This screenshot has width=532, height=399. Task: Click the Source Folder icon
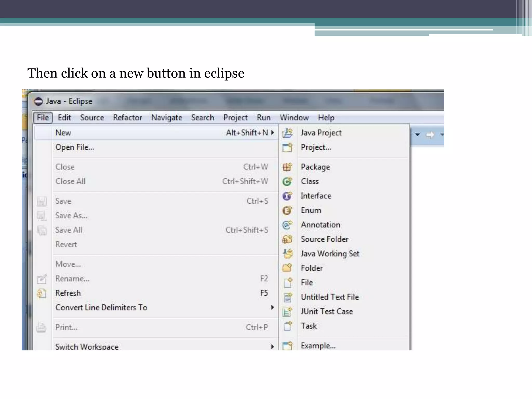coord(287,239)
